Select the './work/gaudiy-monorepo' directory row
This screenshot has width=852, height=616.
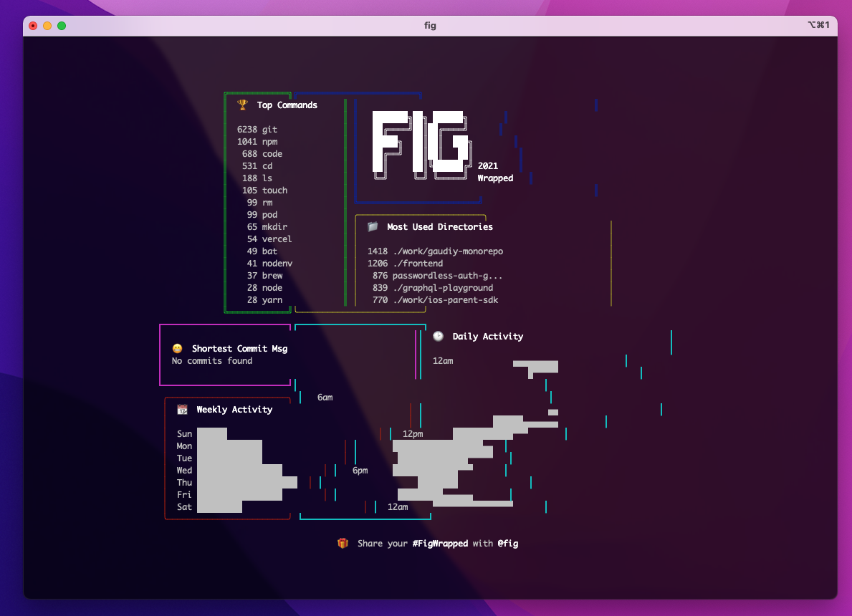point(435,251)
